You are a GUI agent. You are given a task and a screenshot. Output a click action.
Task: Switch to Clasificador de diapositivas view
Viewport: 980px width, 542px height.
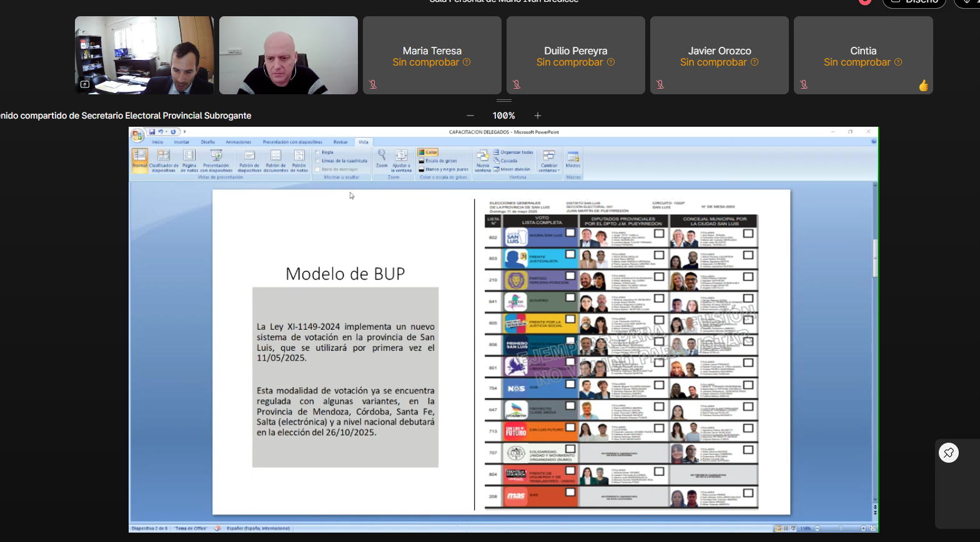coord(164,160)
